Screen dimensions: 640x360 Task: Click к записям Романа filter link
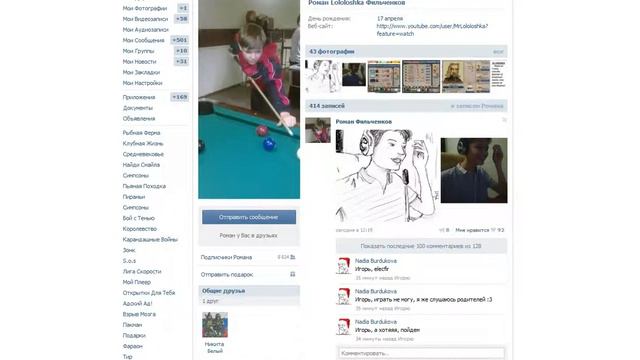[477, 106]
